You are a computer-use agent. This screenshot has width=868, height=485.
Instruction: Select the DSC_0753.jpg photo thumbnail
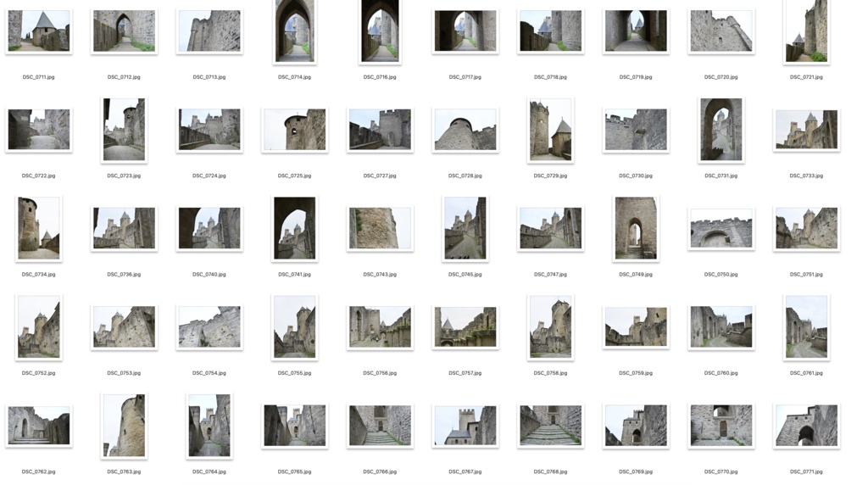124,326
